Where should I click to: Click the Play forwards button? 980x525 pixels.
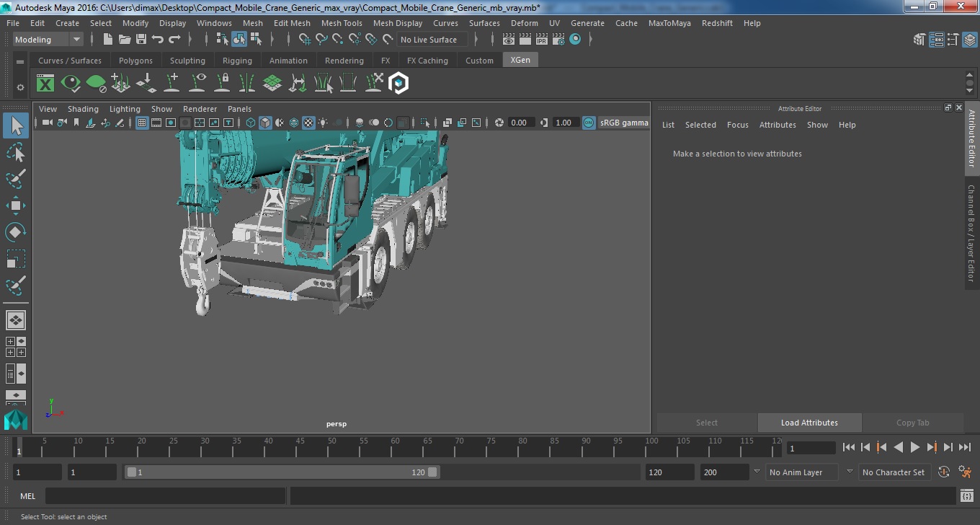pyautogui.click(x=914, y=447)
